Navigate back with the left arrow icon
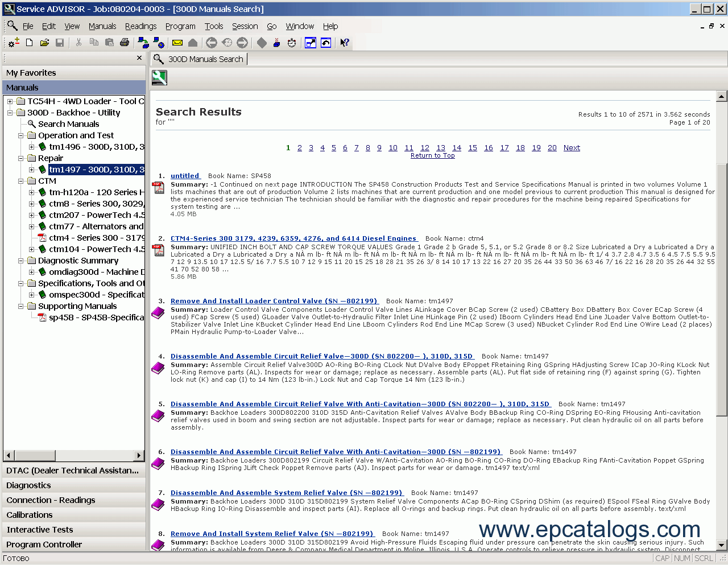The image size is (728, 565). pos(212,43)
